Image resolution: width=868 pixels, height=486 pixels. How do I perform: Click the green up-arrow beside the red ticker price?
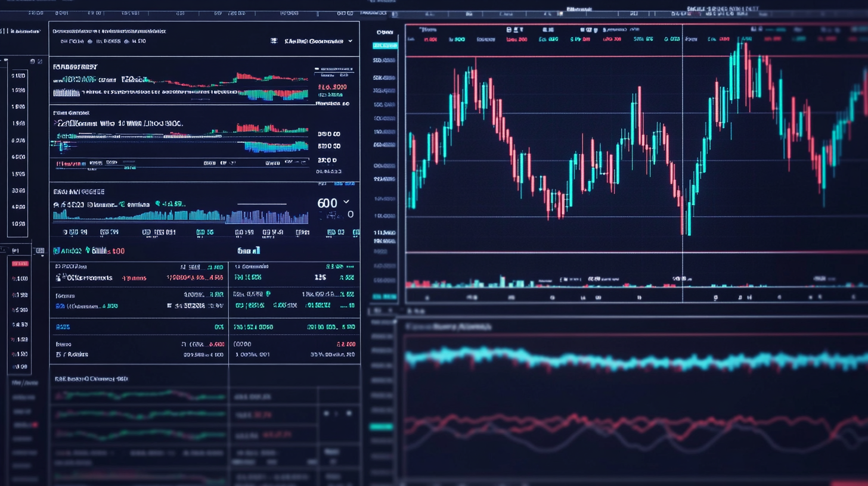pyautogui.click(x=87, y=251)
